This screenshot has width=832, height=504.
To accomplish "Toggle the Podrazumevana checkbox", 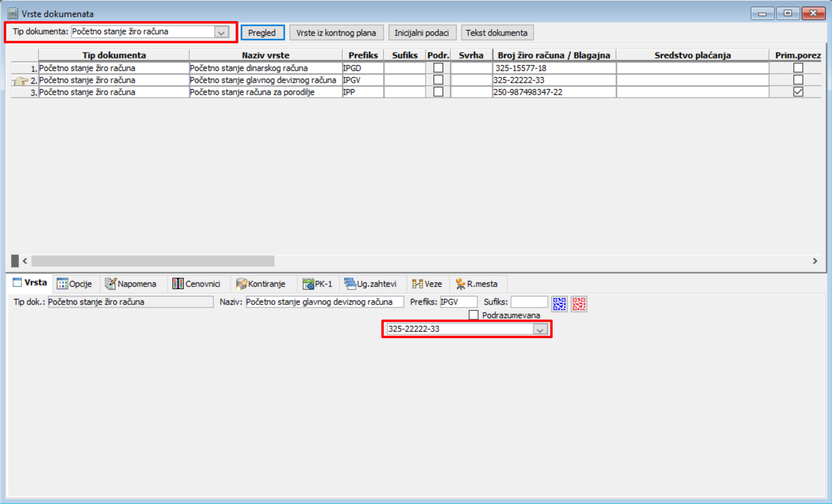I will click(x=473, y=315).
